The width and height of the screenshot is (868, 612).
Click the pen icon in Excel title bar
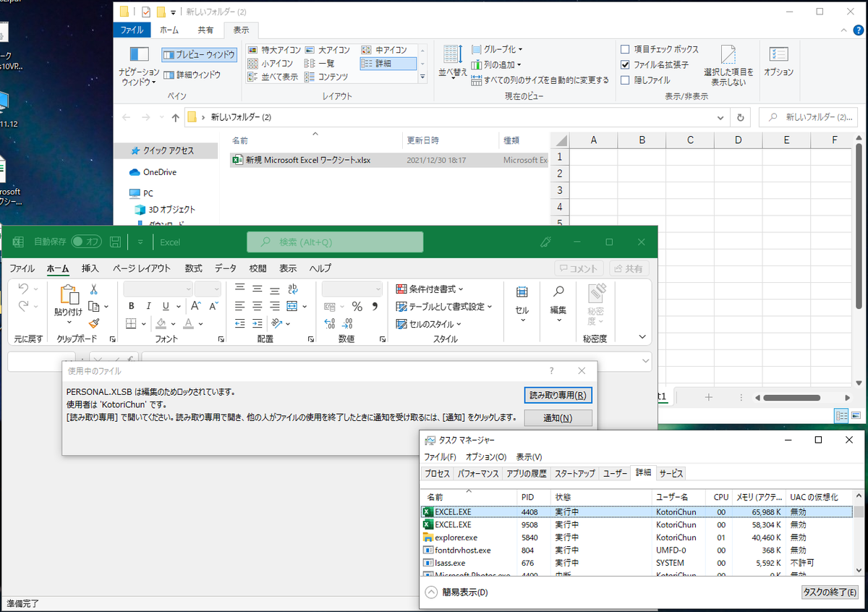tap(546, 242)
